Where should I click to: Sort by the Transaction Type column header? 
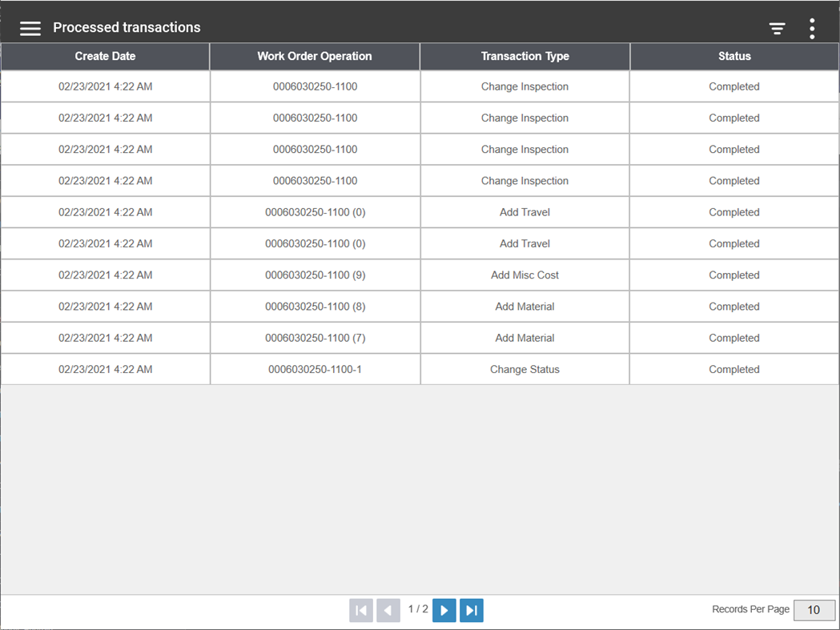524,56
